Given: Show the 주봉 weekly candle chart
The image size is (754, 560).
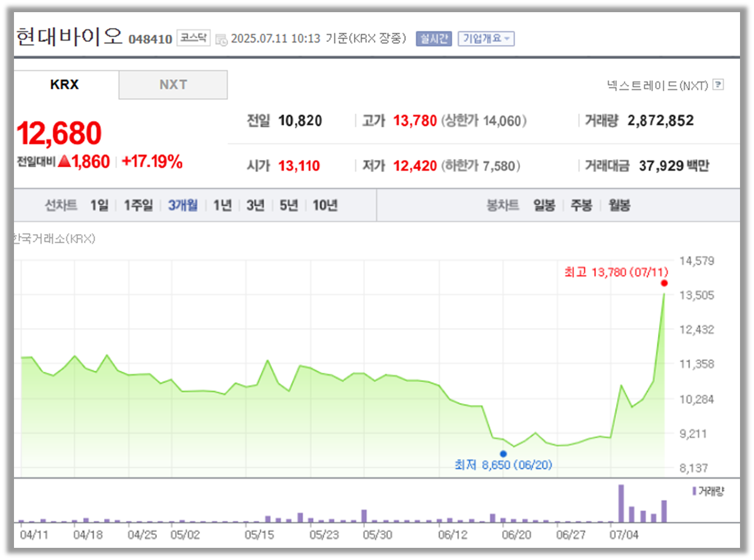Looking at the screenshot, I should click(x=581, y=206).
